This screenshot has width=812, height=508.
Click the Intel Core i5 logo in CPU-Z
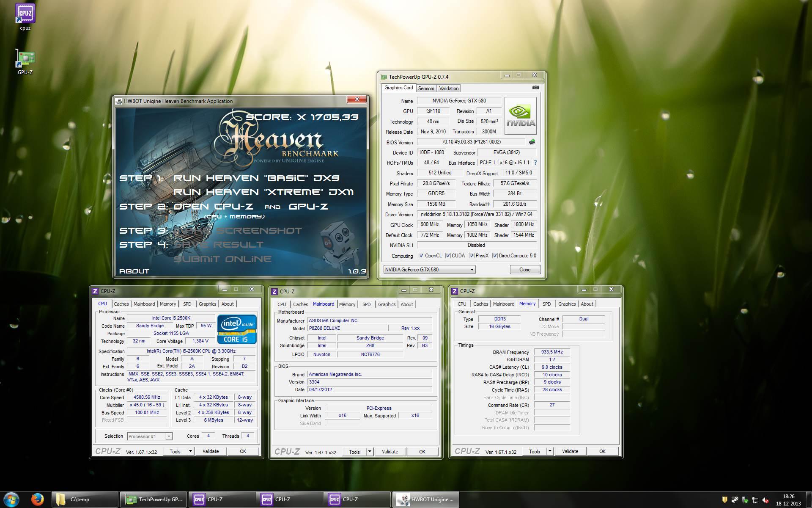(237, 329)
